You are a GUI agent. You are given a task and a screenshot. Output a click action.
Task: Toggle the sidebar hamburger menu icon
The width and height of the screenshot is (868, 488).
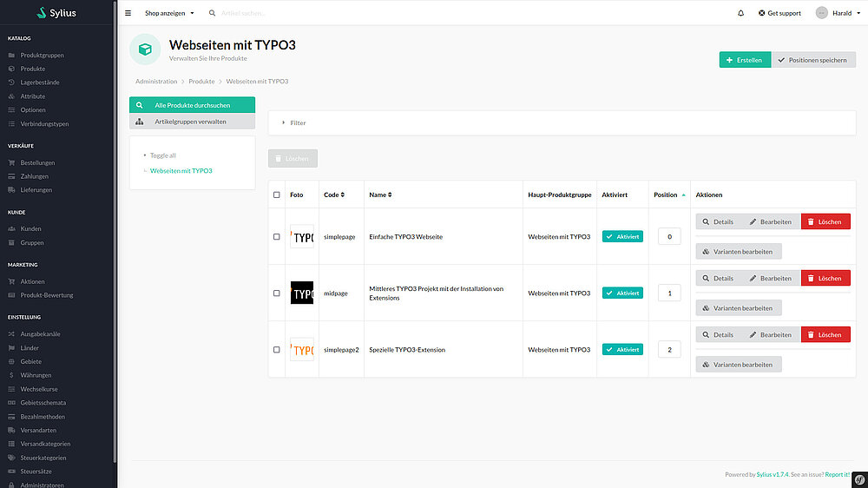coord(128,13)
